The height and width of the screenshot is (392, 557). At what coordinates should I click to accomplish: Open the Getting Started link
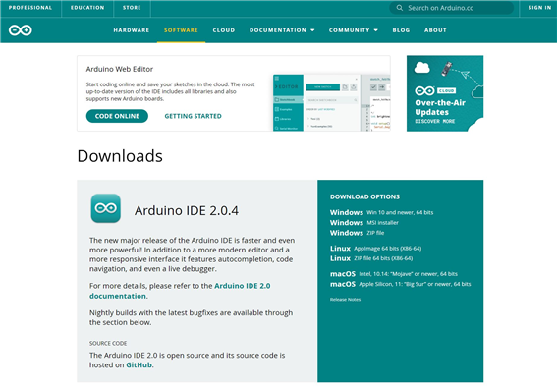click(193, 116)
